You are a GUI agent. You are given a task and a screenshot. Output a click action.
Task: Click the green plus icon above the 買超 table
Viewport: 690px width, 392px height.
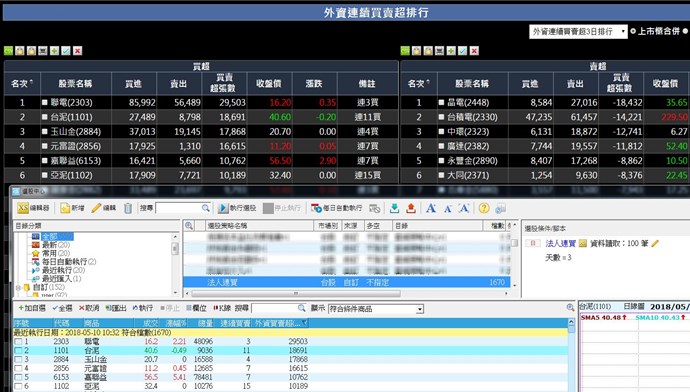coord(54,51)
